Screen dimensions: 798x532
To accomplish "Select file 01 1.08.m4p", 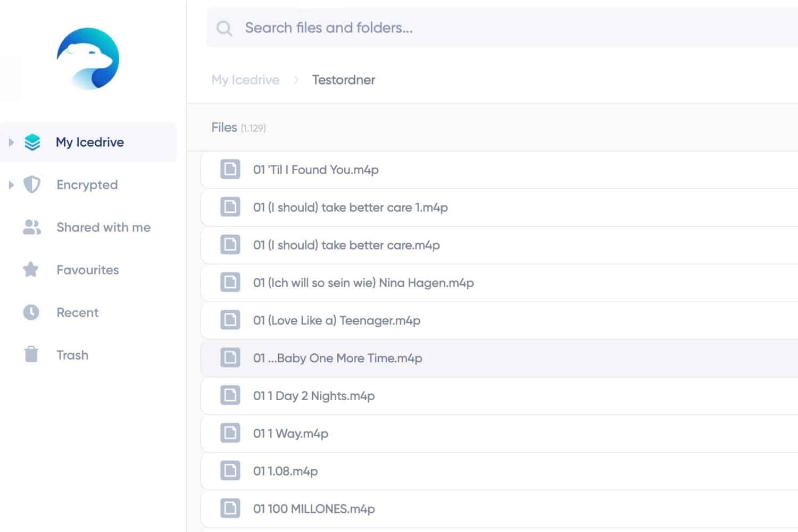I will (500, 471).
